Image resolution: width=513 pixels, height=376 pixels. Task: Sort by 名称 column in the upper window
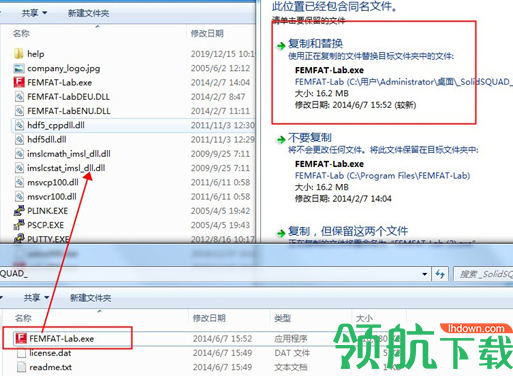click(x=21, y=33)
